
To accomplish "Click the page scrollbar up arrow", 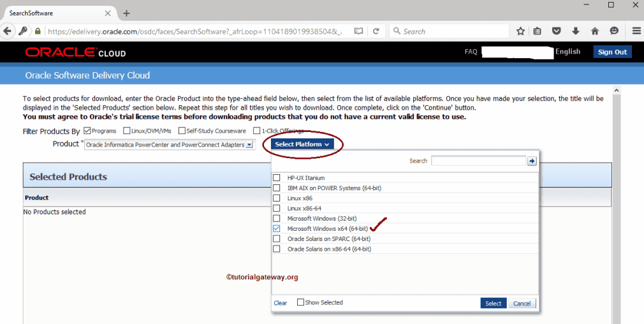I will coord(616,91).
